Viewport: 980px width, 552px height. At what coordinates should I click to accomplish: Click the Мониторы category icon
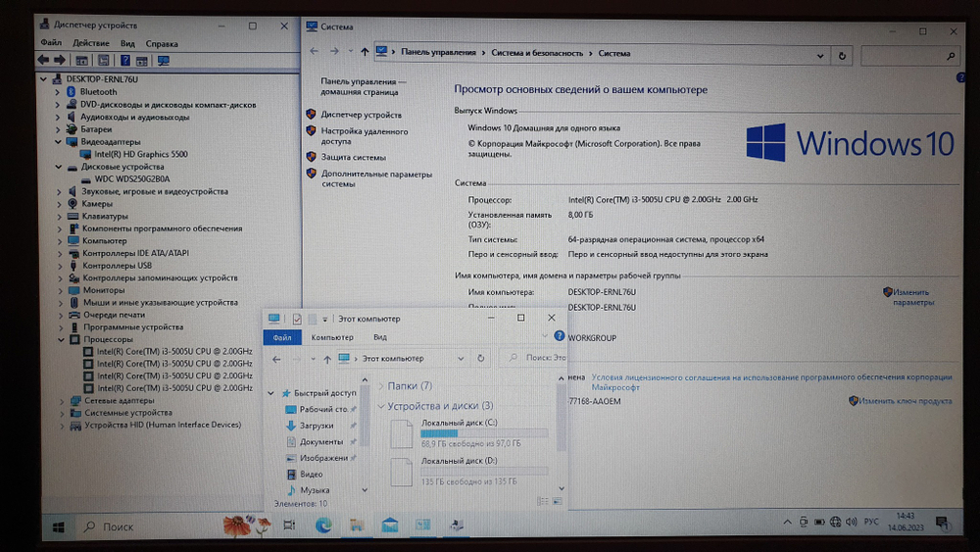point(73,290)
